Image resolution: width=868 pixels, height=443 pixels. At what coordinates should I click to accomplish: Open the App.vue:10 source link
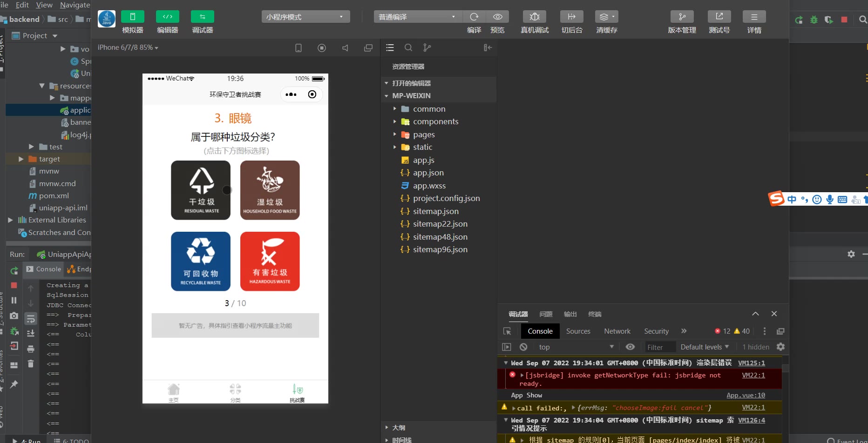[x=746, y=396]
